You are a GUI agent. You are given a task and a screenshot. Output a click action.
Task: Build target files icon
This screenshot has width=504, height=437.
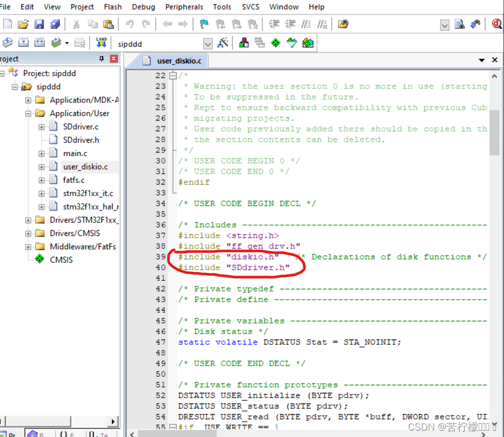(23, 43)
